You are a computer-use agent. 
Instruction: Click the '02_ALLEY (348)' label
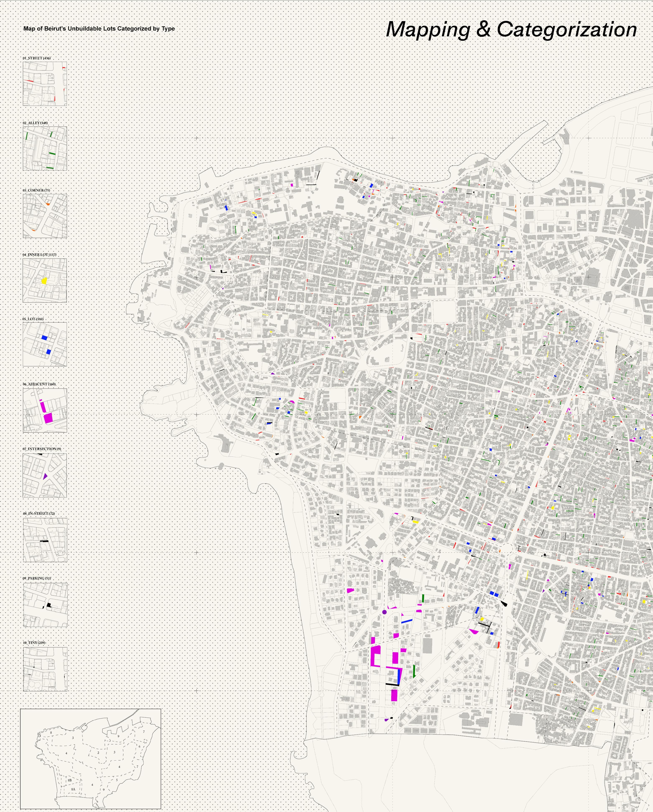pyautogui.click(x=35, y=123)
